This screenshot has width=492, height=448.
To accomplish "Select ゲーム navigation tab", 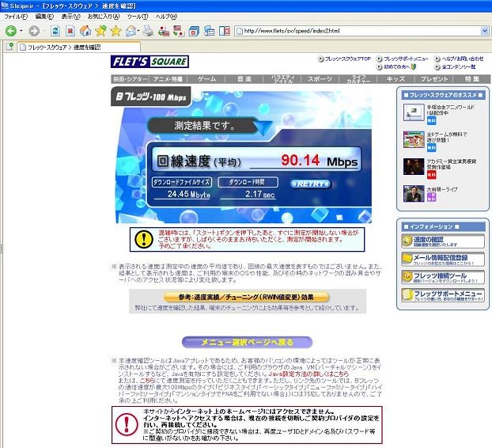I will pyautogui.click(x=206, y=79).
